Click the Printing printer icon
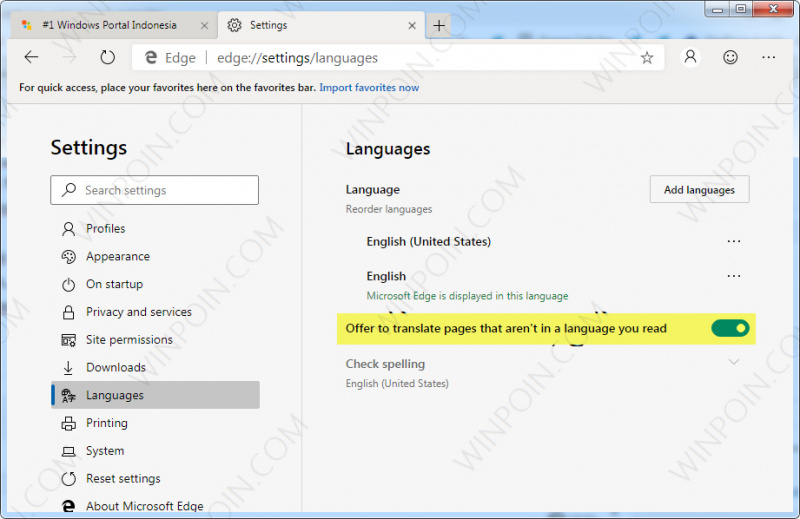The width and height of the screenshot is (800, 519). 68,423
